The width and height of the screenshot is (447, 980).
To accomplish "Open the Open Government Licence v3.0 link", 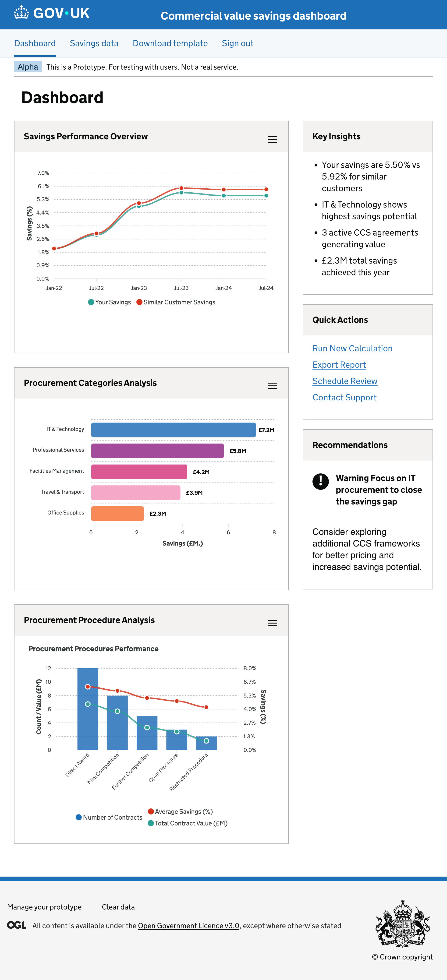I will tap(188, 926).
